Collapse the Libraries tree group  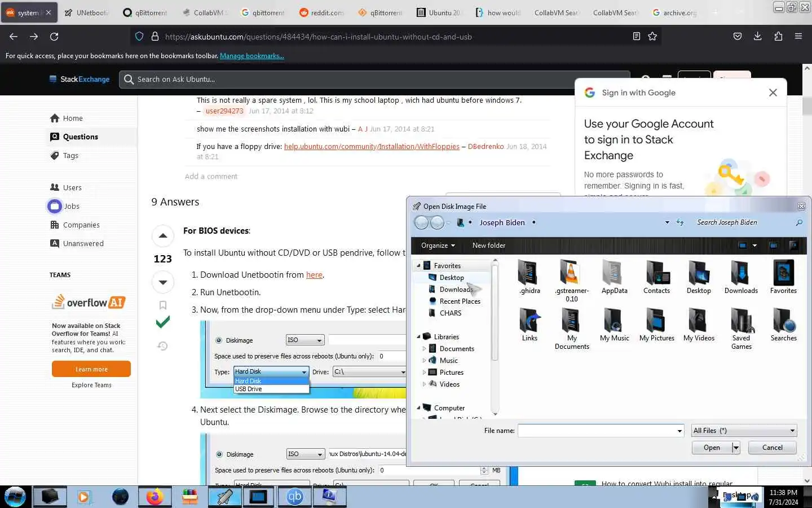pyautogui.click(x=418, y=336)
